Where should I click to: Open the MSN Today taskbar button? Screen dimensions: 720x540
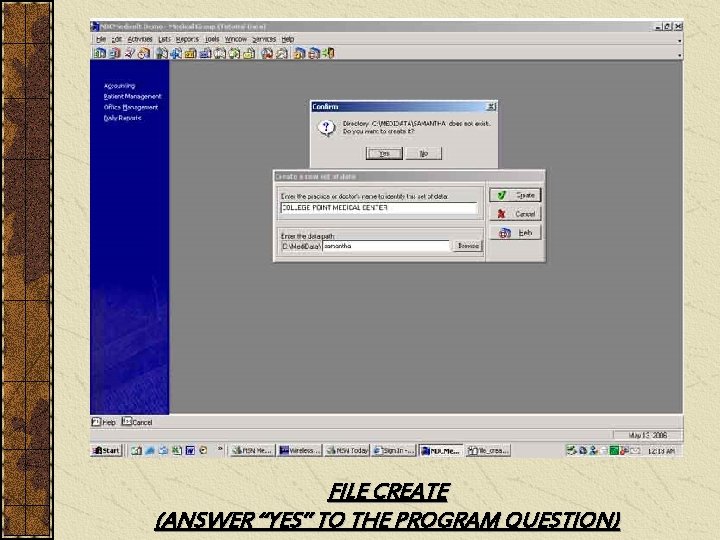pos(347,451)
